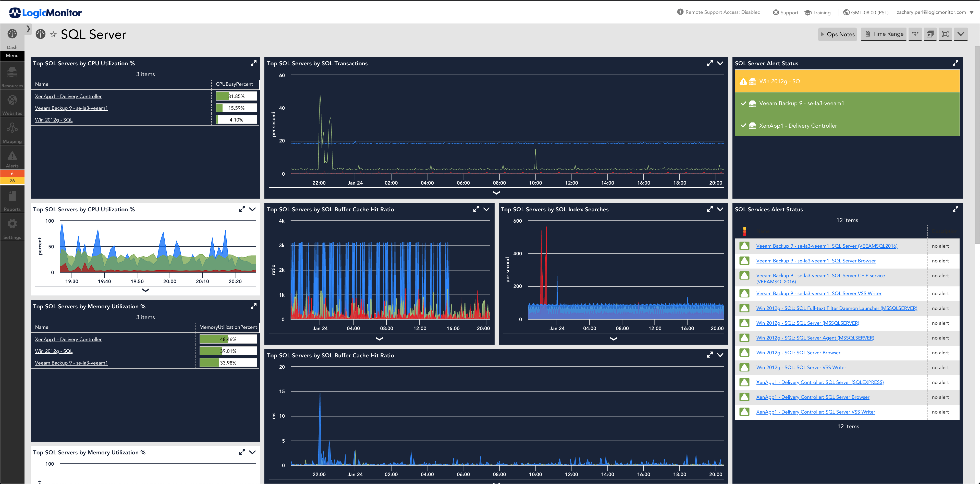Expand CPU Utilization table widget

coord(253,63)
